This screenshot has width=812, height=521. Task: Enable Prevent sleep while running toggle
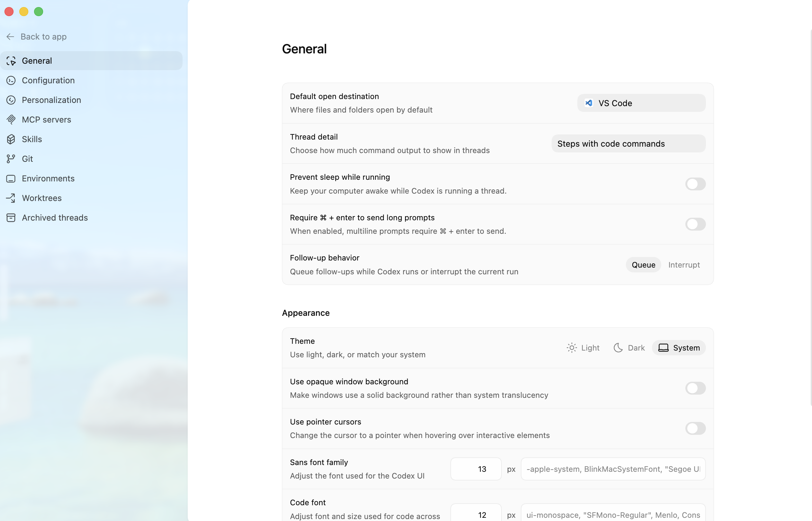[x=695, y=184]
